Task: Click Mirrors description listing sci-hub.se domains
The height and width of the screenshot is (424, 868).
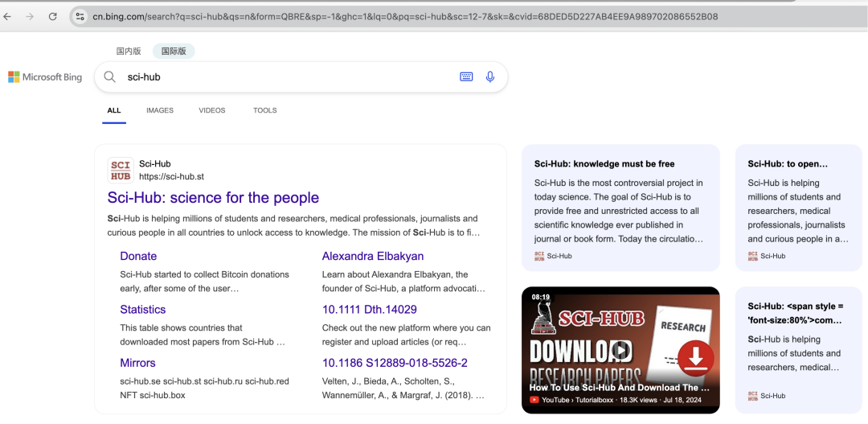Action: pos(205,389)
